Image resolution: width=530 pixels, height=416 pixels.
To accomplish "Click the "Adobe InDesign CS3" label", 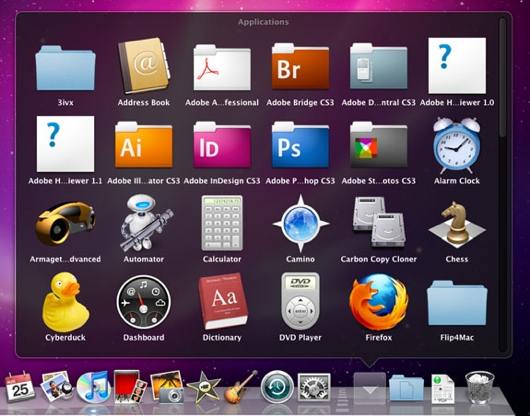I will 222,181.
